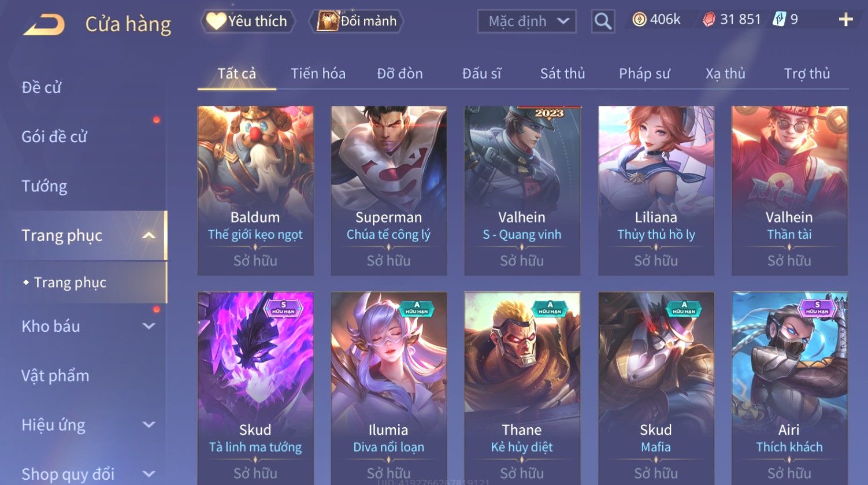Switch to the Sát thủ tab
868x485 pixels.
click(562, 73)
